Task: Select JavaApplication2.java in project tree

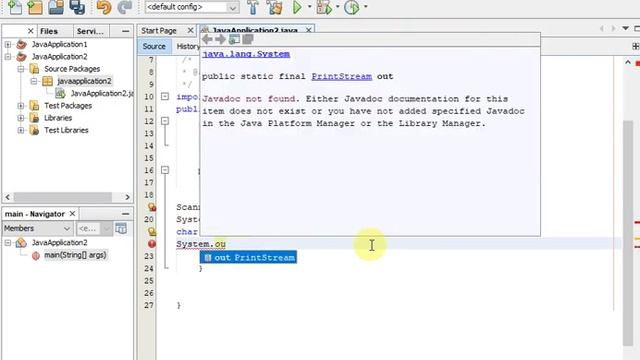Action: coord(102,93)
